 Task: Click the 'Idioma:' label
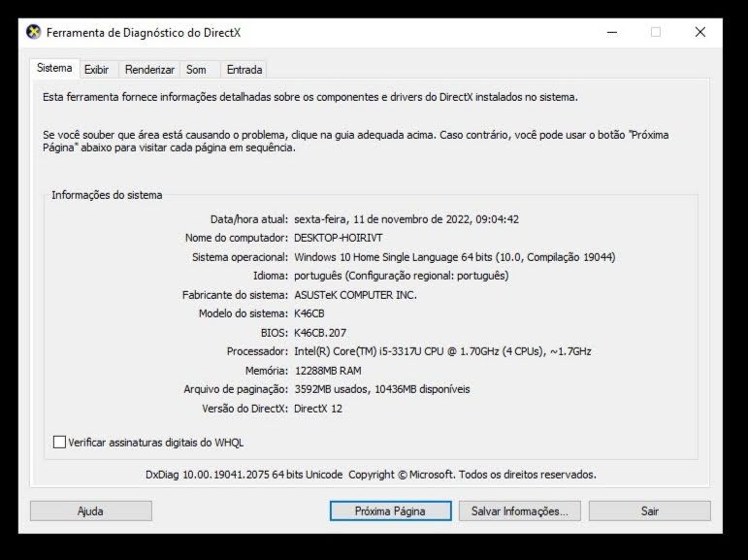coord(271,276)
